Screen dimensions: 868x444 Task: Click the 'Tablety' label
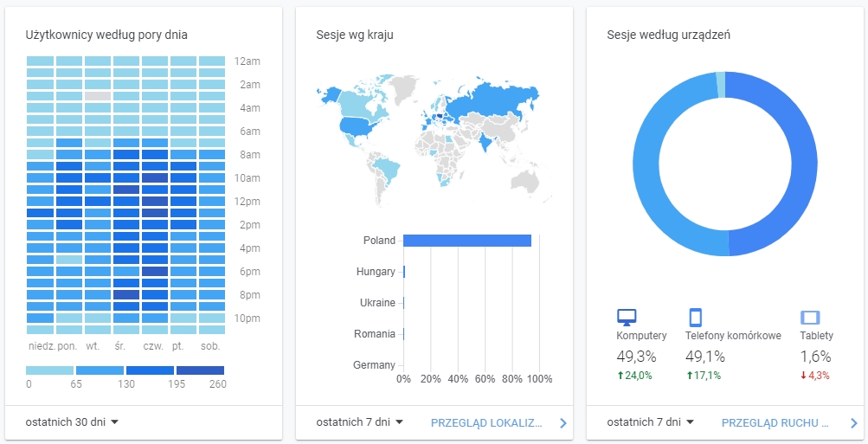pyautogui.click(x=817, y=336)
